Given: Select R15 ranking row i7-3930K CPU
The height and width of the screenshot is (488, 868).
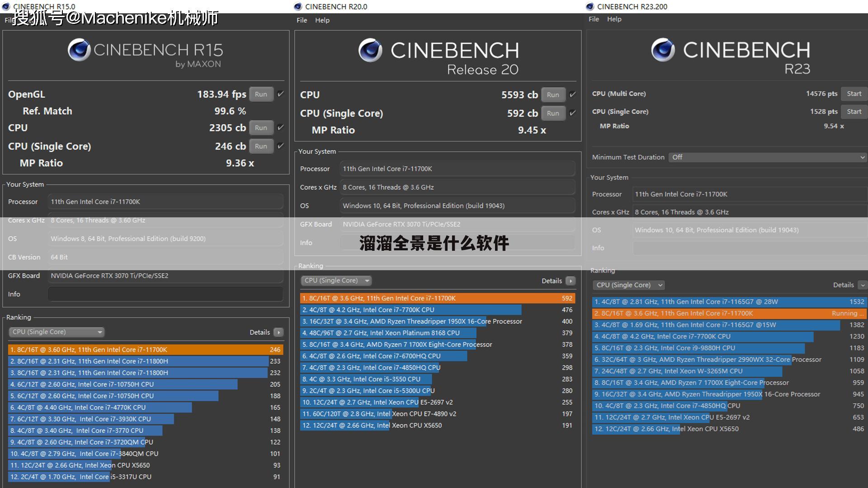Looking at the screenshot, I should point(146,419).
